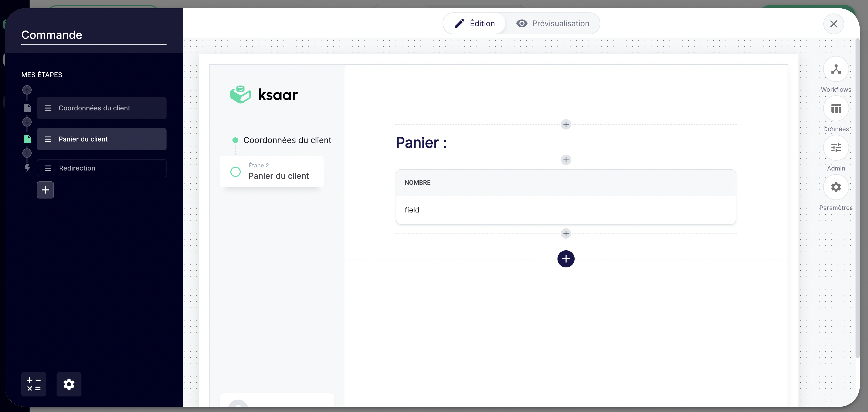Click the green dot for Coordonnées du client
Screen dimensions: 868x412
click(x=235, y=140)
